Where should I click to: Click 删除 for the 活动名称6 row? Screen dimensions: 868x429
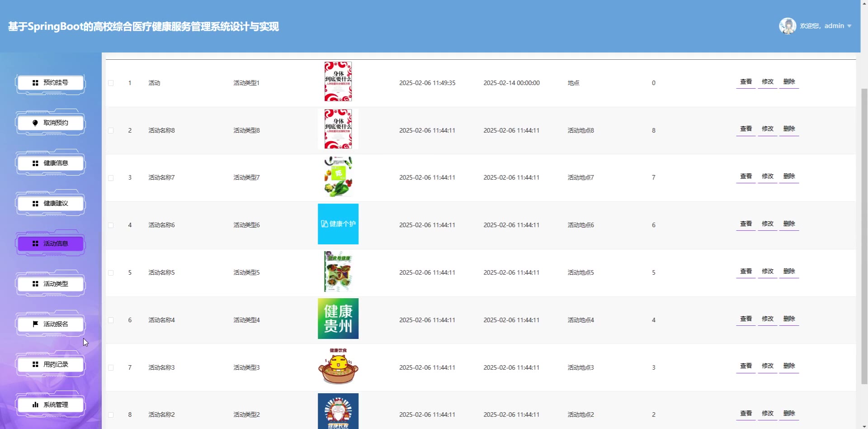click(x=789, y=224)
